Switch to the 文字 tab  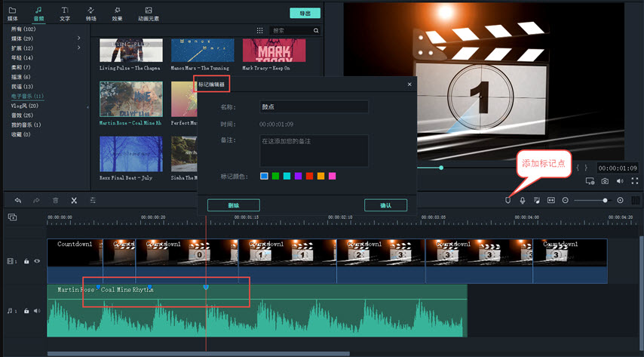65,14
